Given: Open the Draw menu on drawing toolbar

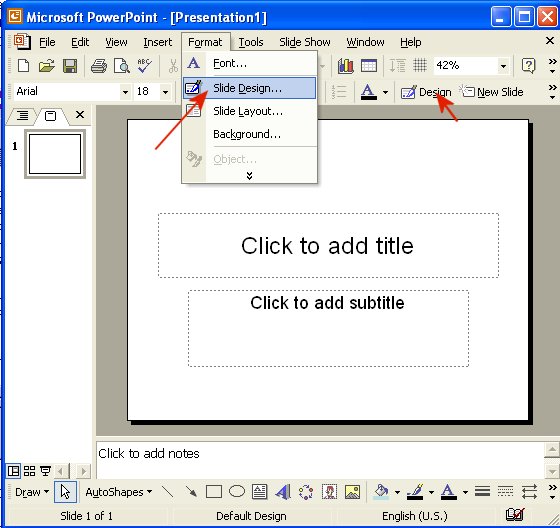Looking at the screenshot, I should 32,492.
